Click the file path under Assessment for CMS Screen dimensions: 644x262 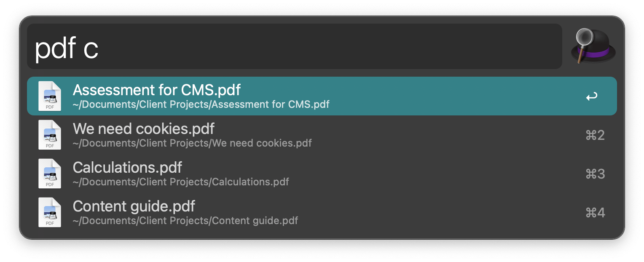point(201,104)
